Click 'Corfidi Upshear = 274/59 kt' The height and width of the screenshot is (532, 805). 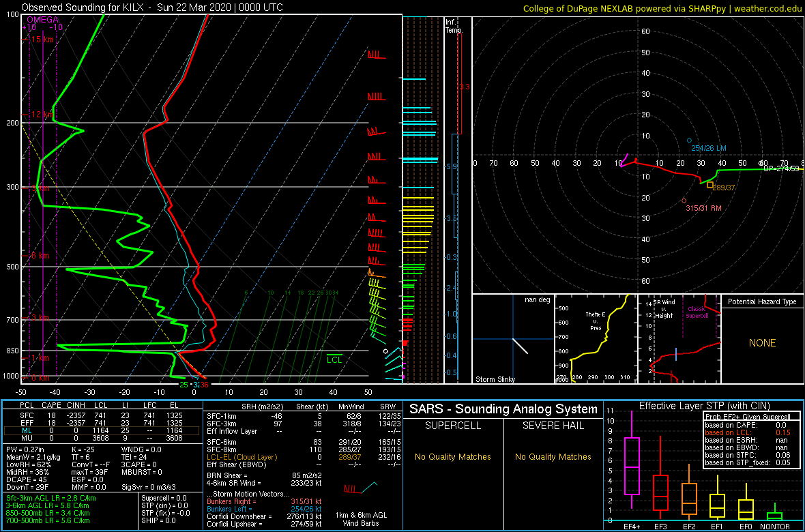(264, 524)
